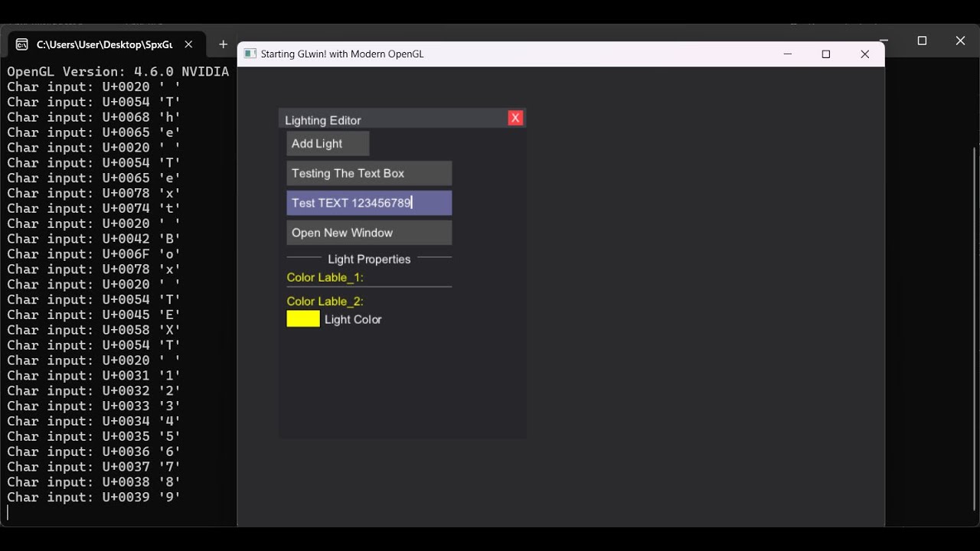Maximize the GLwin OpenGL window
The height and width of the screenshot is (551, 980).
pyautogui.click(x=826, y=54)
